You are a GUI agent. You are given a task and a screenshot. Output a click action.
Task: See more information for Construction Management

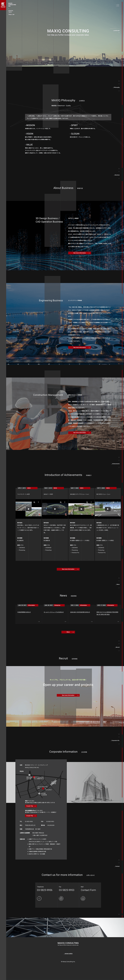(80, 433)
